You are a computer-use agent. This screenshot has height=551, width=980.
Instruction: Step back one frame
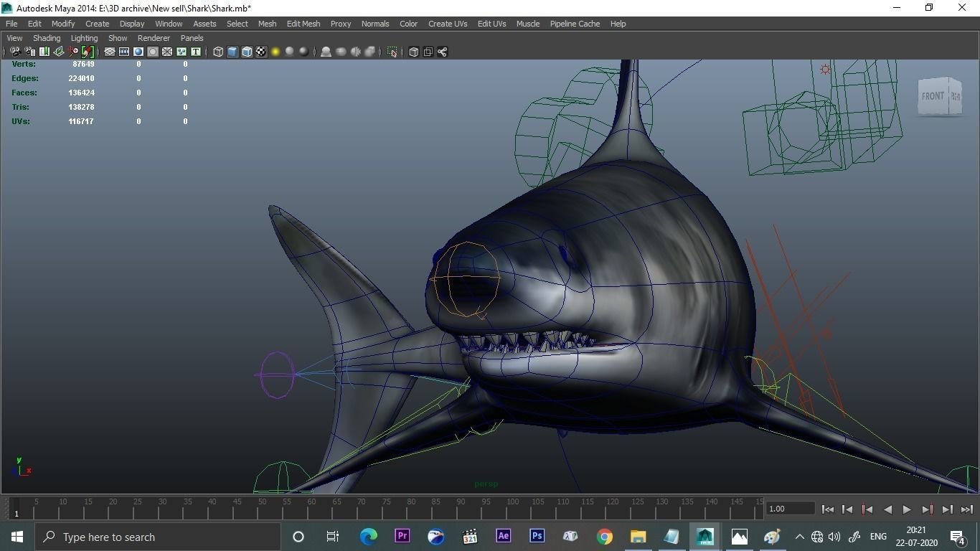[x=847, y=509]
